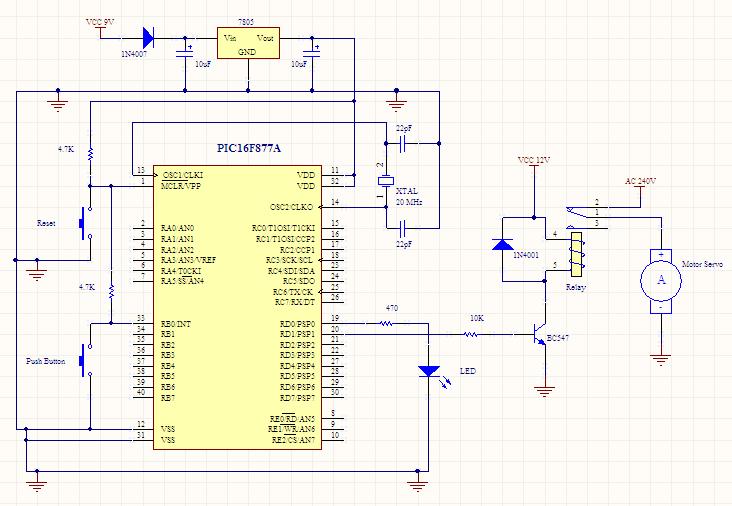Select the LED symbol
Viewport: 732px width, 506px height.
(x=429, y=371)
